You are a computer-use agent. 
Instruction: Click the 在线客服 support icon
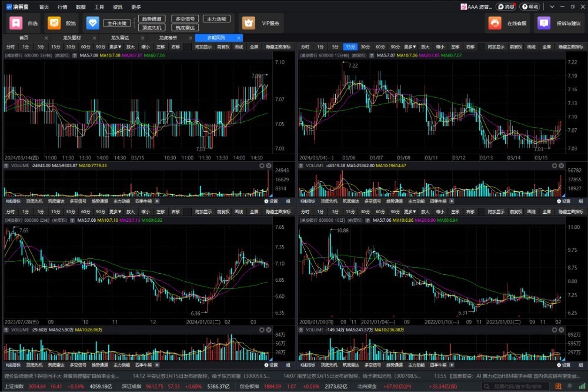click(495, 23)
